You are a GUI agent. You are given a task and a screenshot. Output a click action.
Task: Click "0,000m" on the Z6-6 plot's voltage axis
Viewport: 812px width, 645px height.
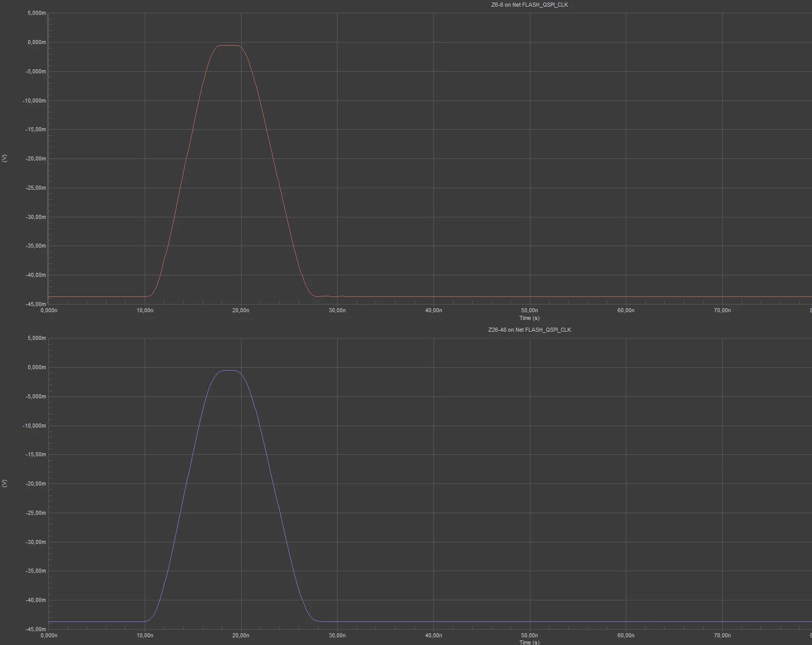[36, 42]
